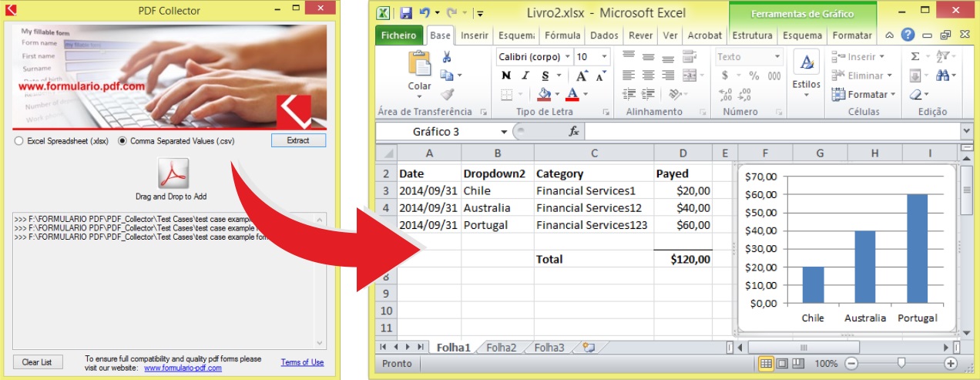Viewport: 980px width, 380px height.
Task: Open the font size 10 dropdown
Action: click(605, 57)
